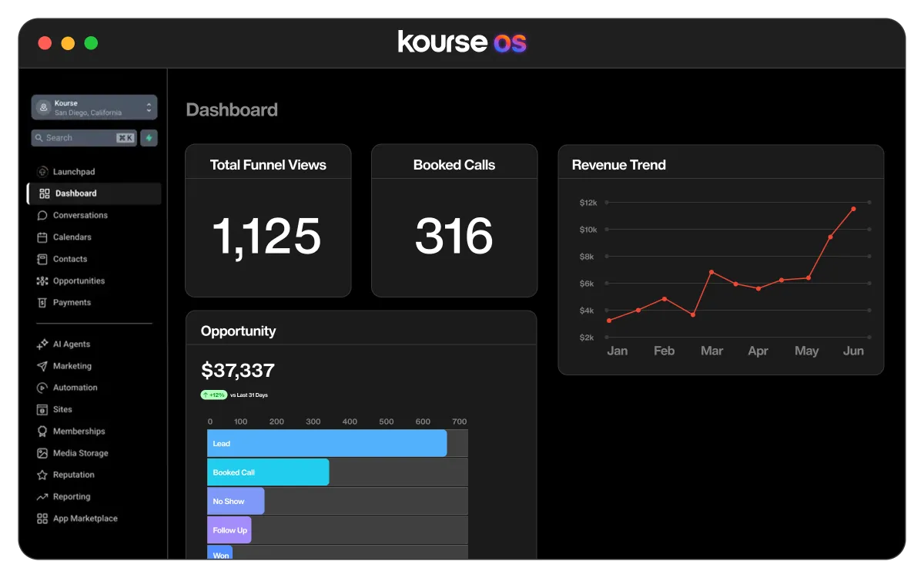
Task: Click the Reporting trend line icon
Action: click(x=42, y=497)
